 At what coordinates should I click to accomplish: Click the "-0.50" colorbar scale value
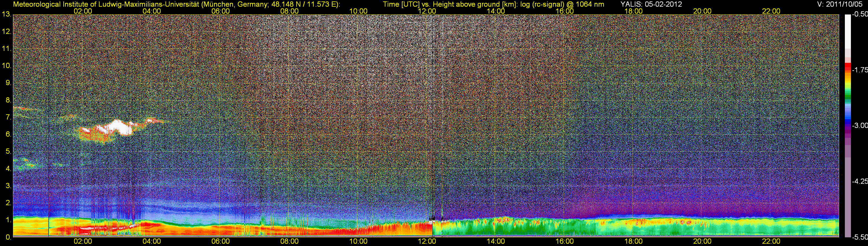click(x=860, y=14)
